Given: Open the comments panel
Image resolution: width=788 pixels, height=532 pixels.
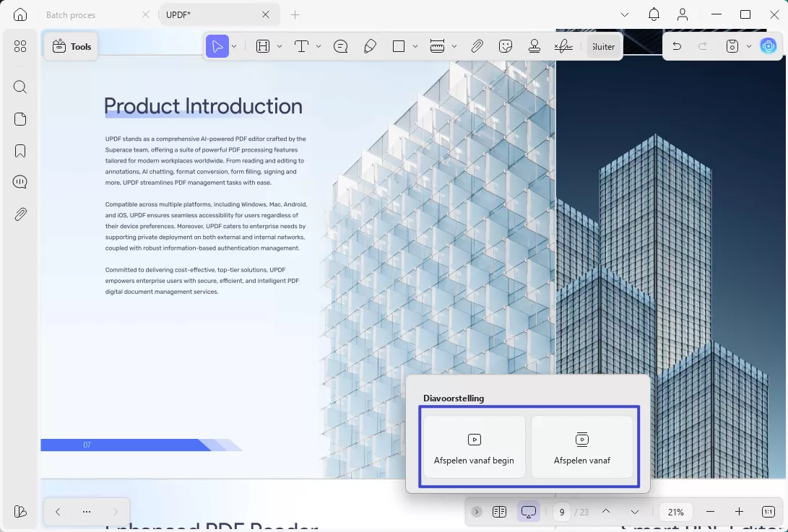Looking at the screenshot, I should [20, 182].
